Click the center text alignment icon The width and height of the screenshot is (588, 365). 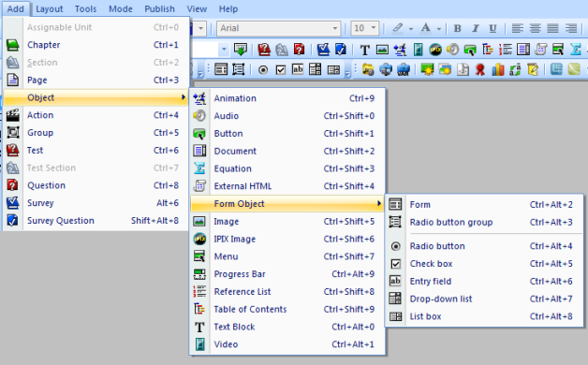click(x=536, y=28)
